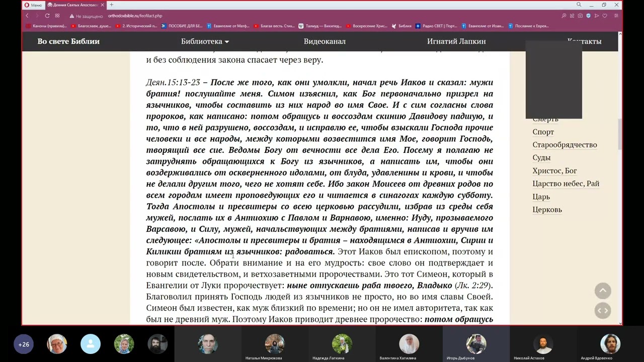This screenshot has width=644, height=362.
Task: Open Opera speed dial grid icon
Action: [x=57, y=16]
